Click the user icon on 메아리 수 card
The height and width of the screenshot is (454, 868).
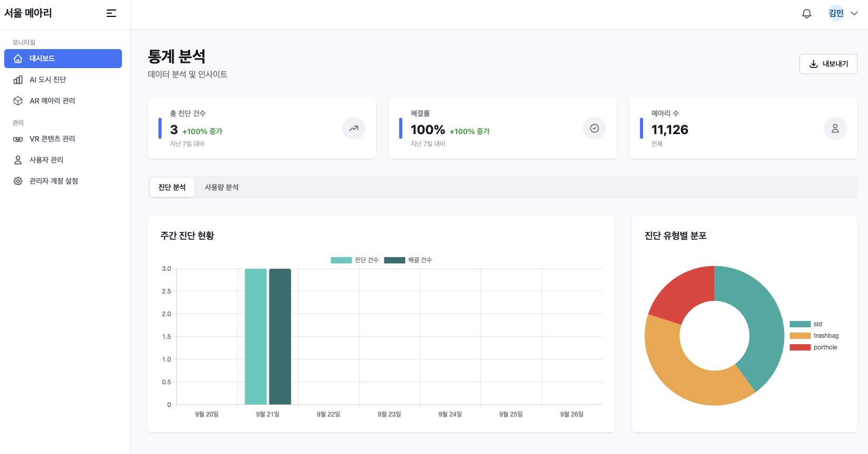click(x=835, y=128)
